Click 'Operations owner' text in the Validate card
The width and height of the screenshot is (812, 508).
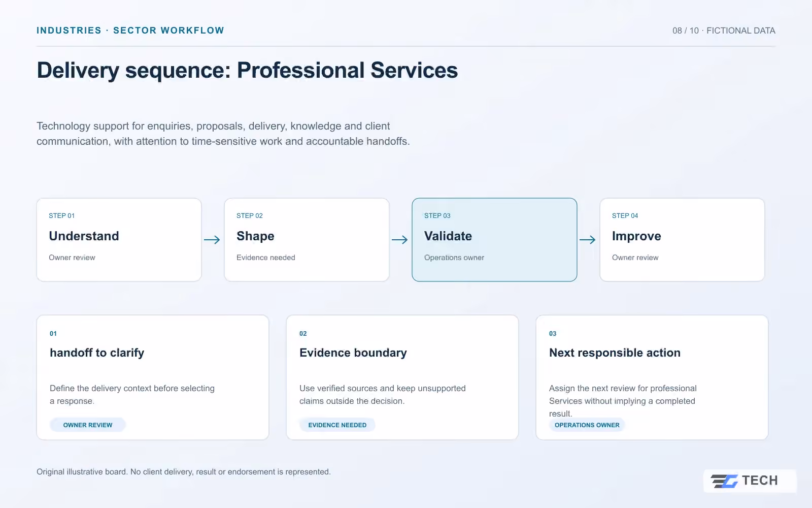pos(454,258)
